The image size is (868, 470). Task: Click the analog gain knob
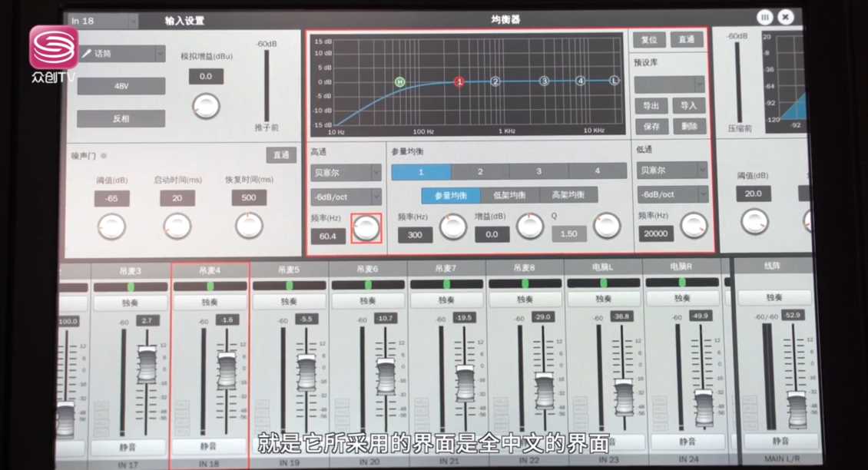point(205,106)
